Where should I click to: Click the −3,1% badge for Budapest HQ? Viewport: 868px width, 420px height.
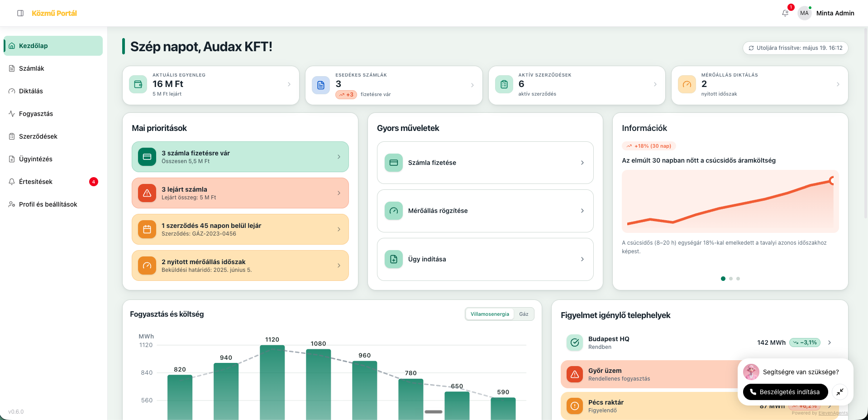805,343
